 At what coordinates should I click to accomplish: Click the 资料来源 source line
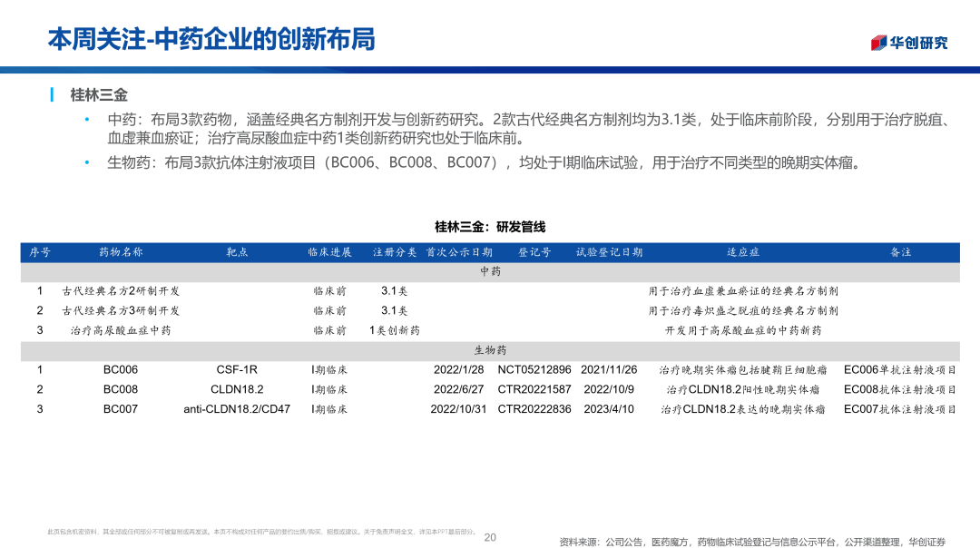tap(752, 542)
